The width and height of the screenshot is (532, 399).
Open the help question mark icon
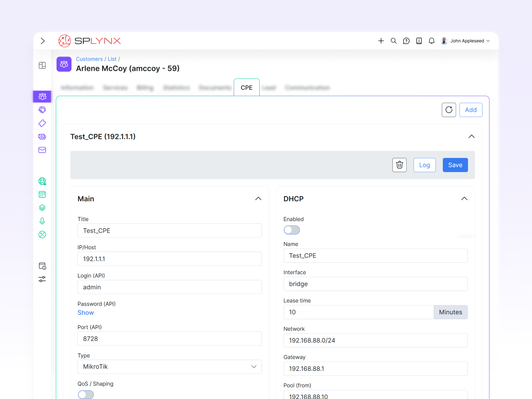pos(406,41)
